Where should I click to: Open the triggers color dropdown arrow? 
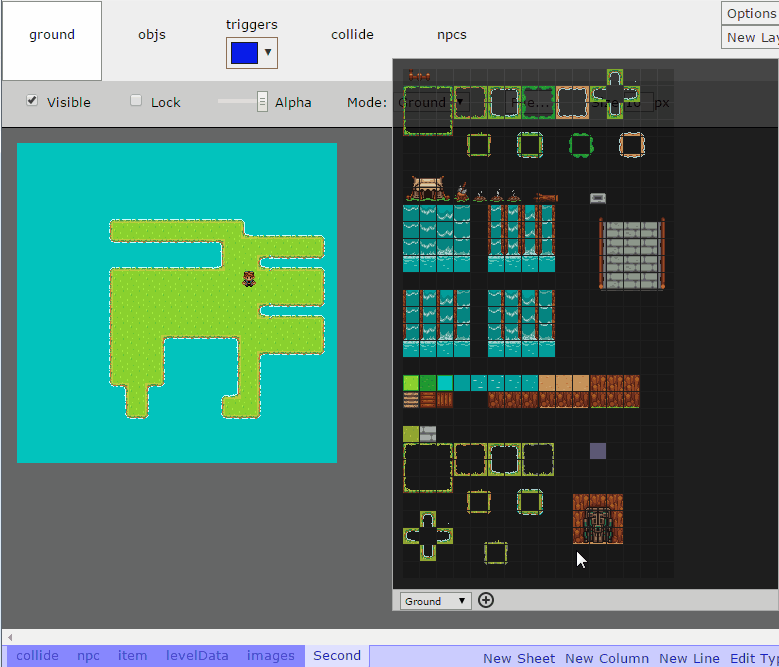pos(268,52)
